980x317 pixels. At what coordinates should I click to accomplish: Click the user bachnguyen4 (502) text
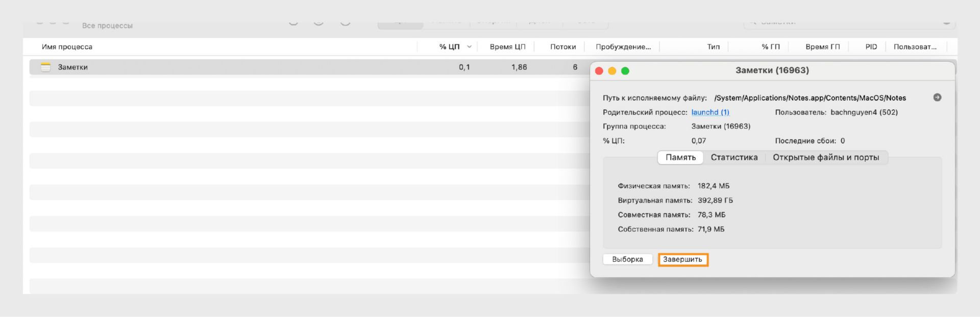click(864, 112)
